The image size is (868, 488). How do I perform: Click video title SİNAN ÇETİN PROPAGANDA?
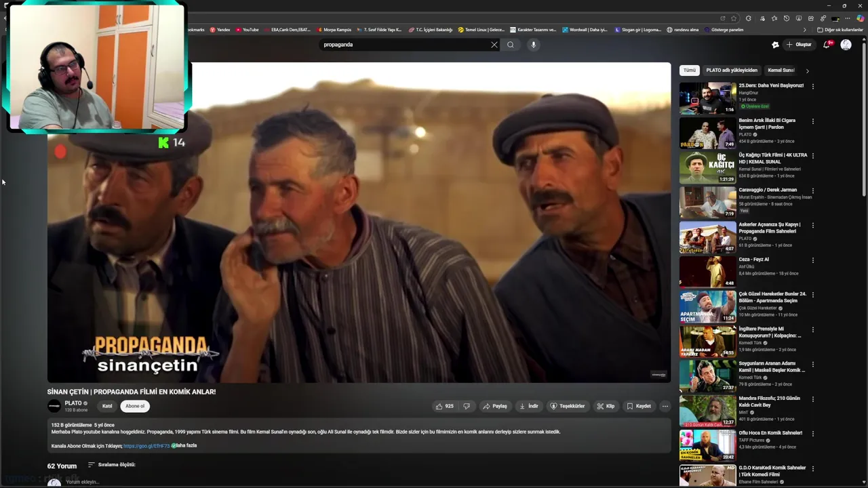132,392
